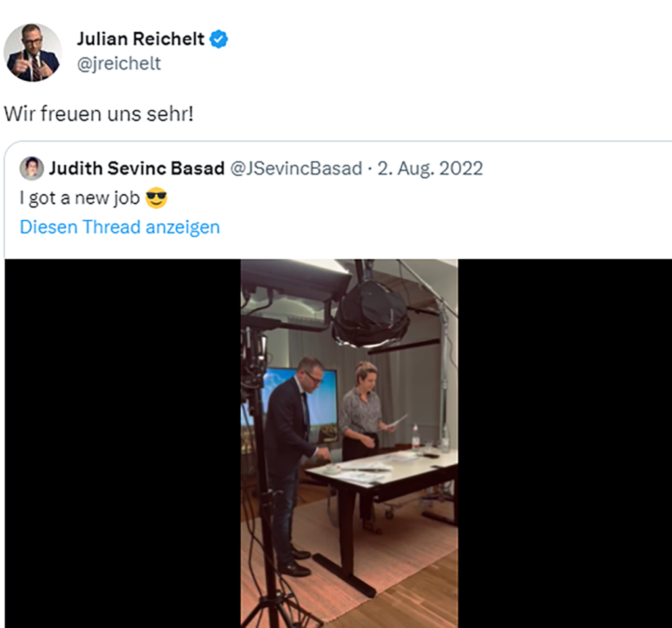Open Julian Reichelt's profile avatar
Screen dimensions: 672x628
coord(32,52)
